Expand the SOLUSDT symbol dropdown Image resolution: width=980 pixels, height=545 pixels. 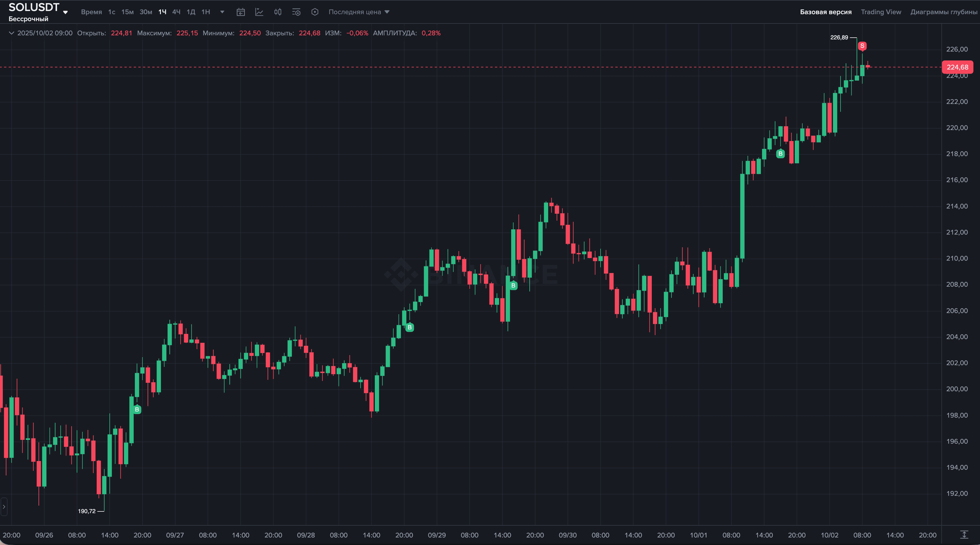pos(65,12)
